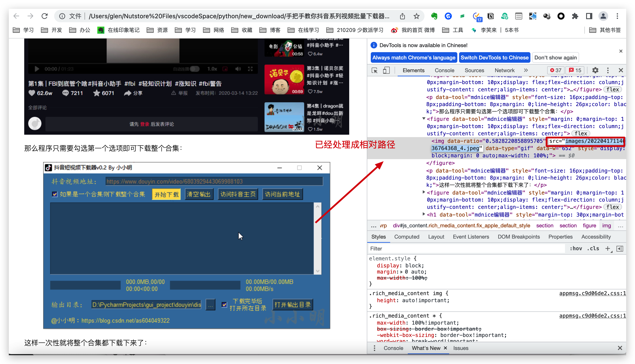Toggle browser side panel icon
Image resolution: width=635 pixels, height=364 pixels.
pos(589,16)
